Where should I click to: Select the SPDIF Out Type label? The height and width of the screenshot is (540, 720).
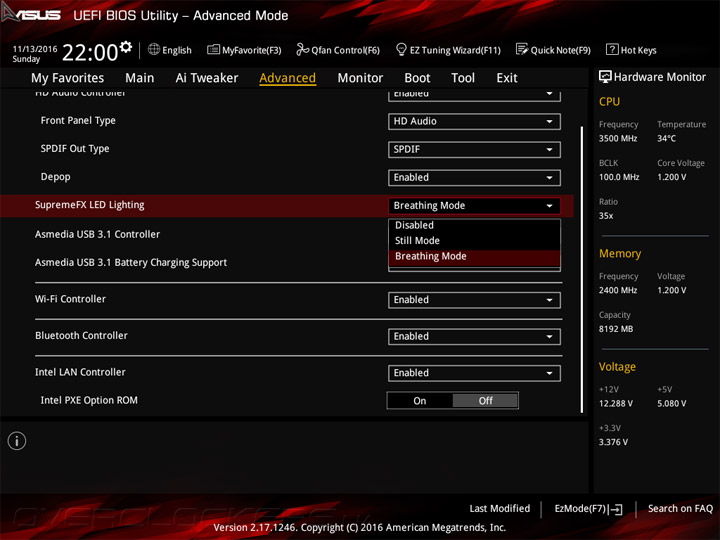pyautogui.click(x=75, y=149)
